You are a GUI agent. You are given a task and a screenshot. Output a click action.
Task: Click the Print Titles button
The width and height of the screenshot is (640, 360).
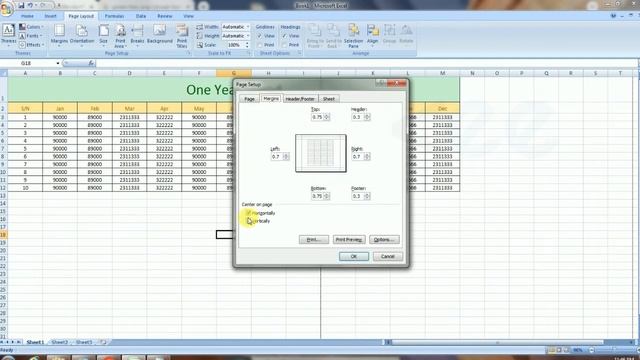[182, 36]
